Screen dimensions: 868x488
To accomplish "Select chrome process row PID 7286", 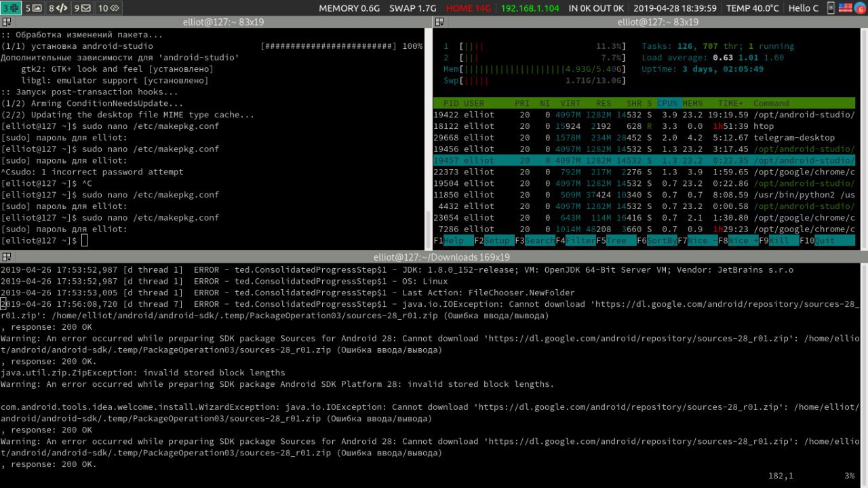I will point(644,229).
